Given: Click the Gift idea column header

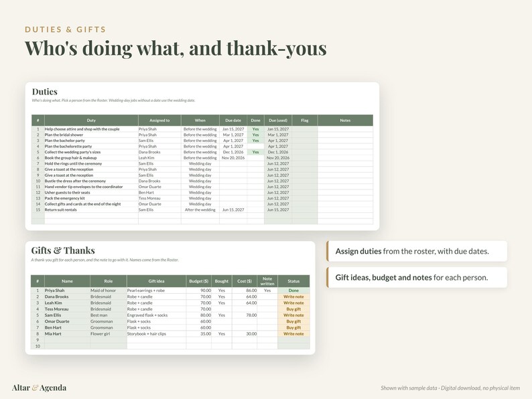Looking at the screenshot, I should pos(156,281).
